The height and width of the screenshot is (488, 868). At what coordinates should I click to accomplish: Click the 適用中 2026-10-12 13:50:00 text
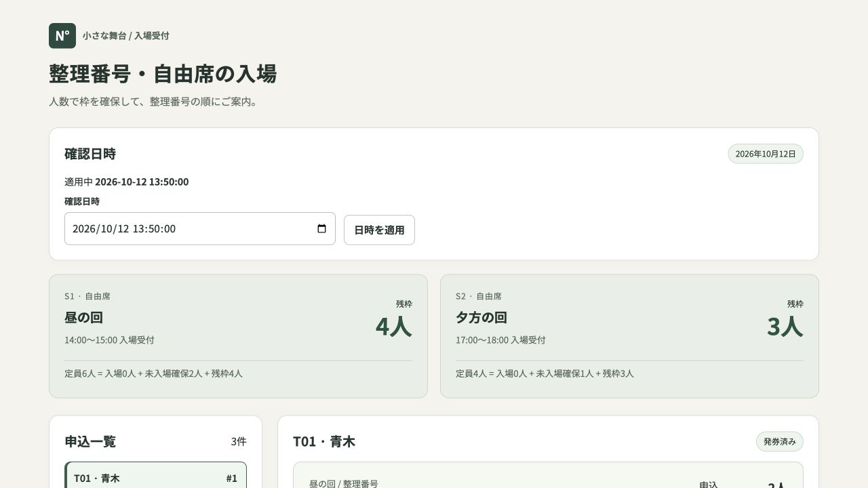tap(127, 182)
